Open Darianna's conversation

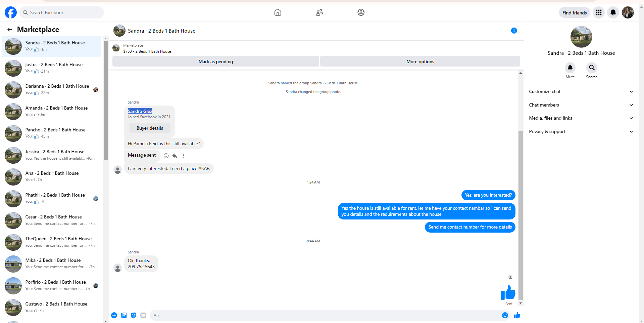click(52, 90)
